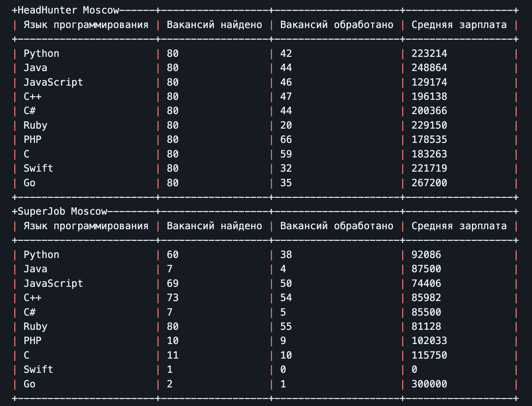532x406 pixels.
Task: Select the PHP processed count 66
Action: click(x=286, y=140)
